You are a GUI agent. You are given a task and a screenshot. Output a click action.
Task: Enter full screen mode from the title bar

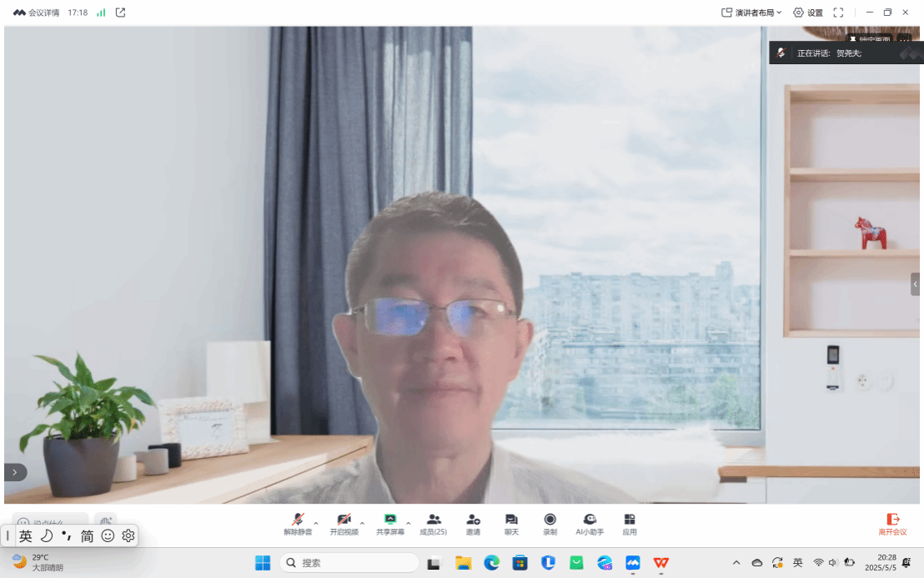(838, 13)
